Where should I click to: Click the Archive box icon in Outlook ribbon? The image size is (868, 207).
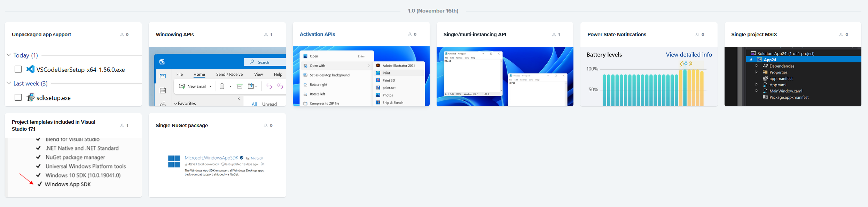pyautogui.click(x=240, y=86)
